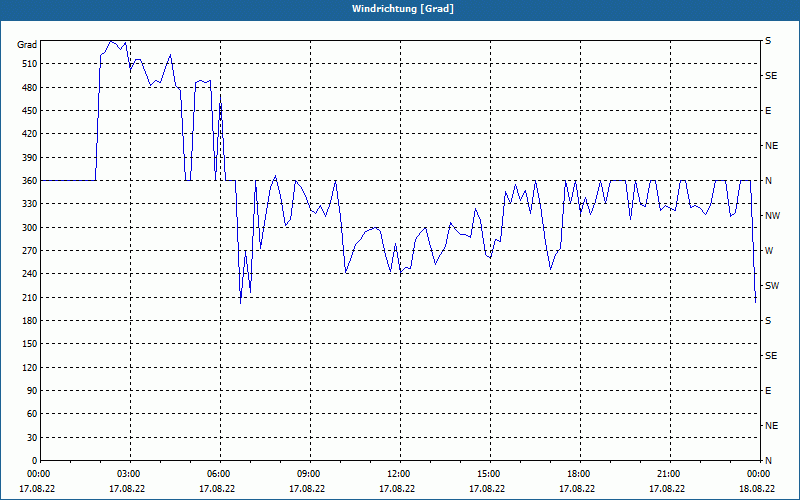The width and height of the screenshot is (800, 500).
Task: Click the 17.08.22 date under 21:00
Action: pos(667,488)
